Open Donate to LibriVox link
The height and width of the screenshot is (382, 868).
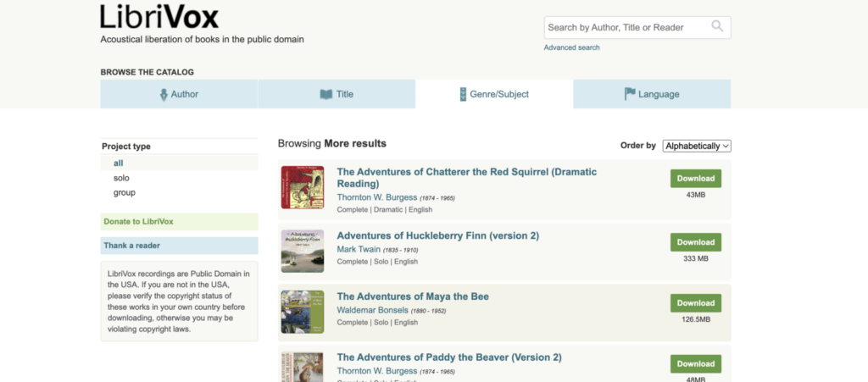(x=180, y=222)
